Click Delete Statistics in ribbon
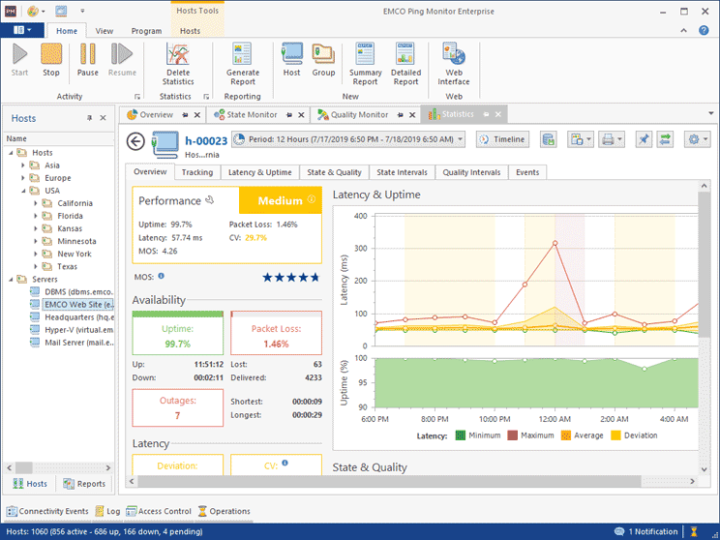Screen dimensions: 720x540 click(x=178, y=64)
